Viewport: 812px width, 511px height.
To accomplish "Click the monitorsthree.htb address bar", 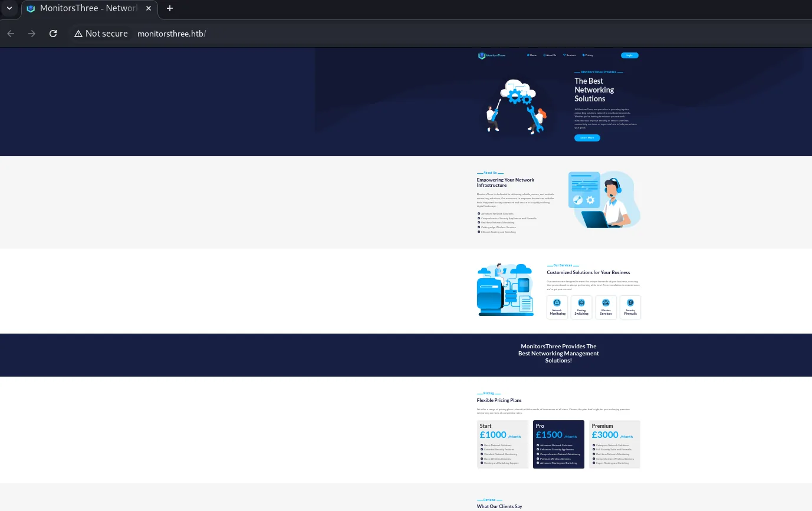I will pyautogui.click(x=171, y=34).
